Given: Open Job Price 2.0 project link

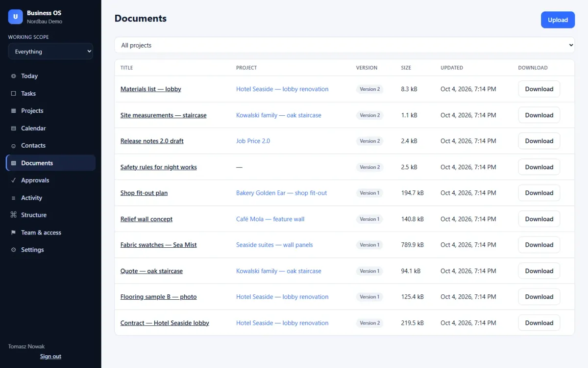Looking at the screenshot, I should click(253, 141).
